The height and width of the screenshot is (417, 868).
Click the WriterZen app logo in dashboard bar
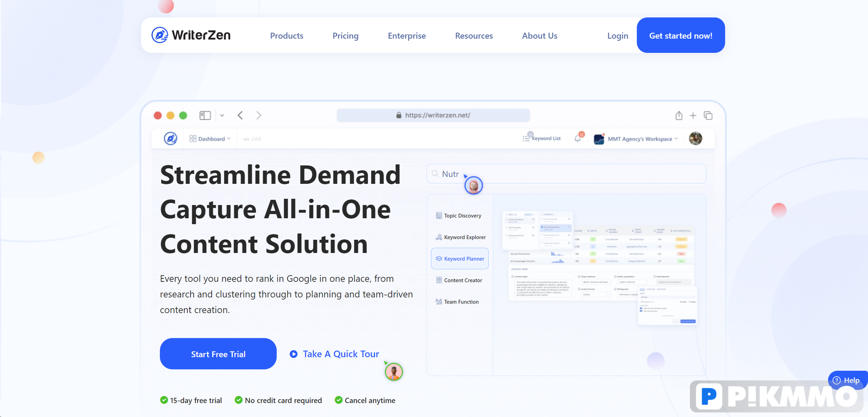[170, 139]
